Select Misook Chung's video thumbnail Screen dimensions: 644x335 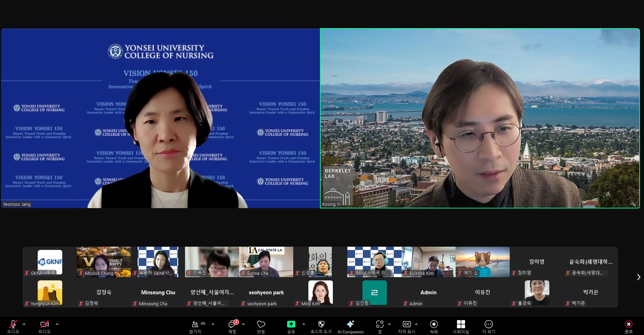point(103,262)
